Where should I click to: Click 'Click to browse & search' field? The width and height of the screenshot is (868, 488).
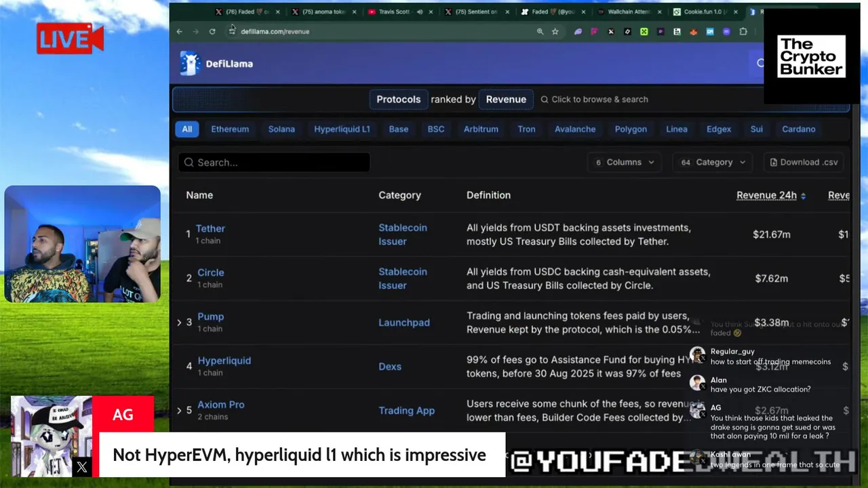click(595, 99)
